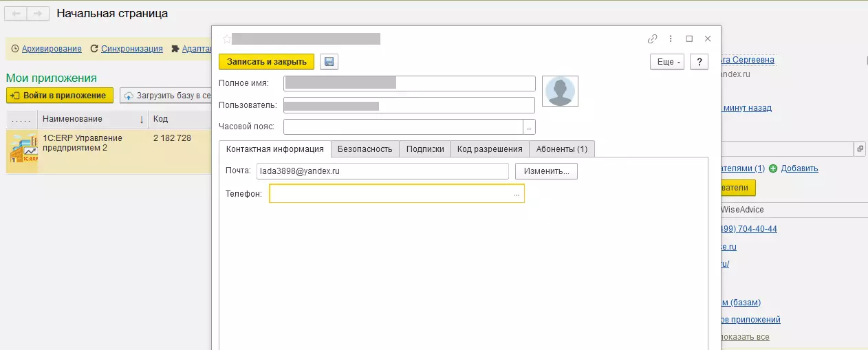868x350 pixels.
Task: Switch to Подписки tab
Action: click(425, 149)
